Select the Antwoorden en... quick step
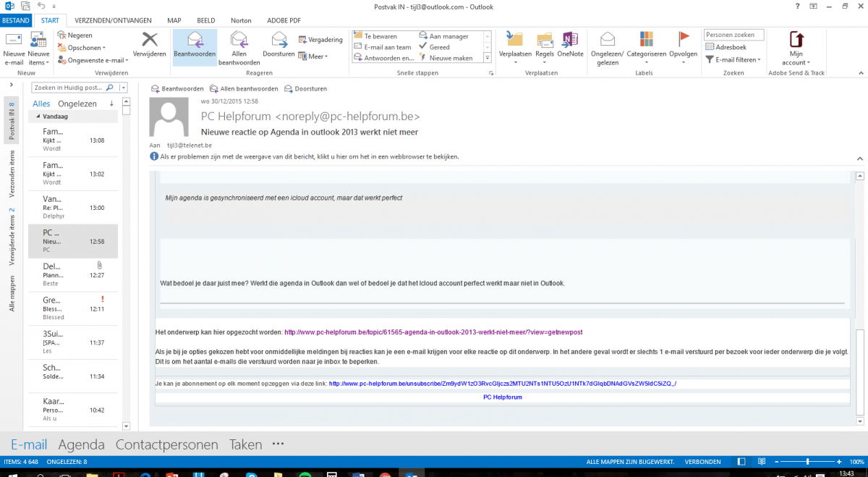 [383, 58]
